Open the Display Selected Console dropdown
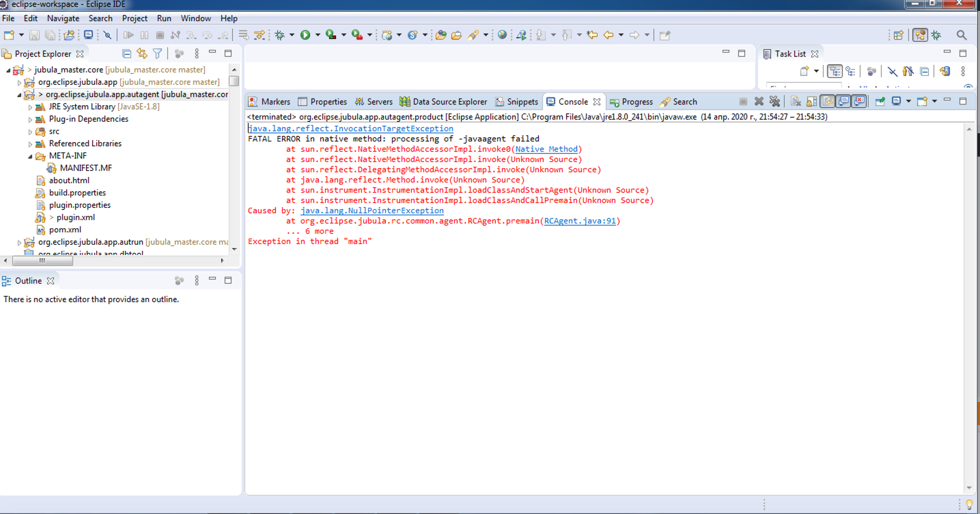 [x=909, y=101]
